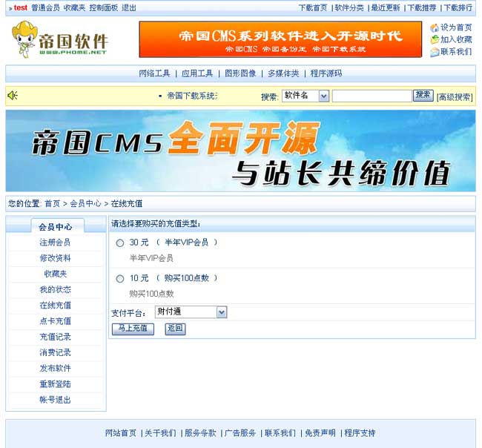The width and height of the screenshot is (482, 448).
Task: Click the 马上充值 button
Action: pos(133,329)
